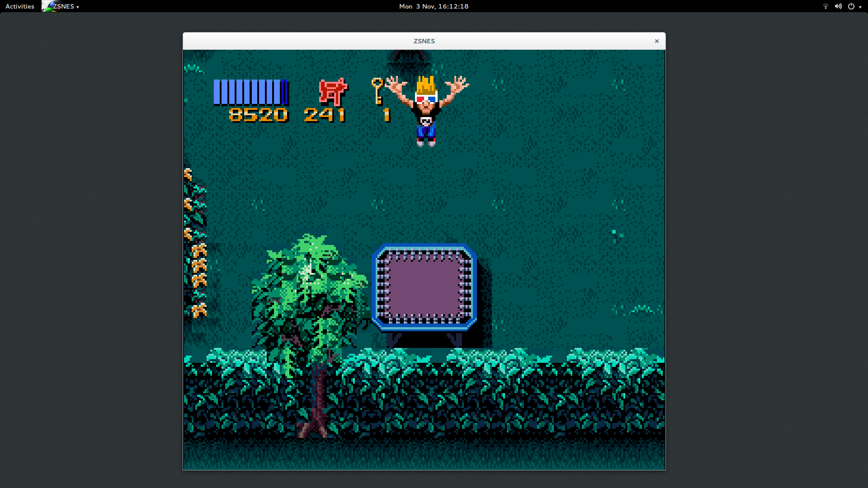Click the power icon in system tray
The image size is (868, 488).
[x=851, y=6]
